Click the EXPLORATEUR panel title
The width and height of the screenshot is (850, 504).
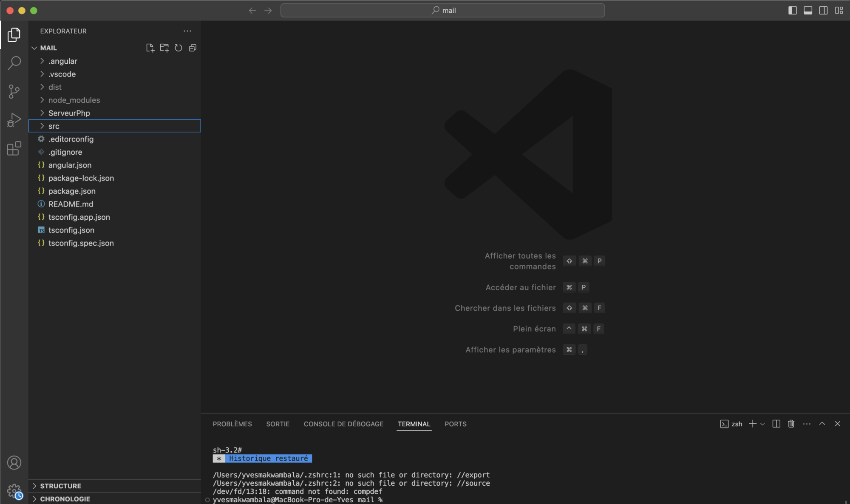pos(63,31)
